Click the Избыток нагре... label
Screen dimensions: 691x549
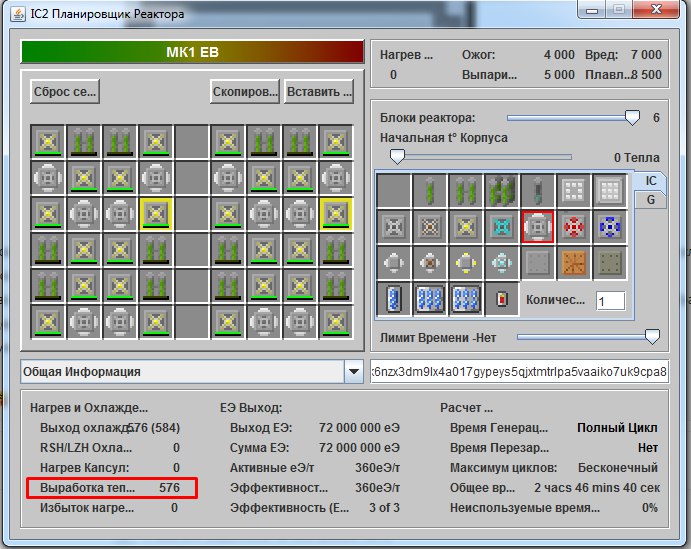(x=87, y=508)
